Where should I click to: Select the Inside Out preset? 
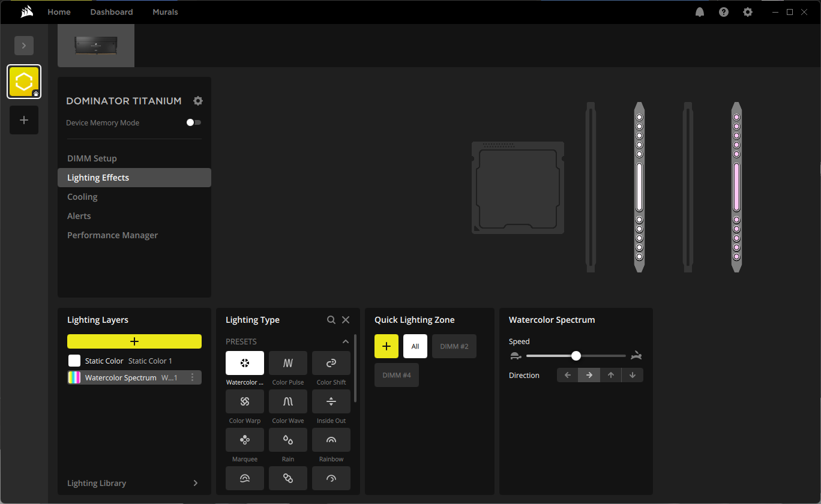pyautogui.click(x=331, y=401)
